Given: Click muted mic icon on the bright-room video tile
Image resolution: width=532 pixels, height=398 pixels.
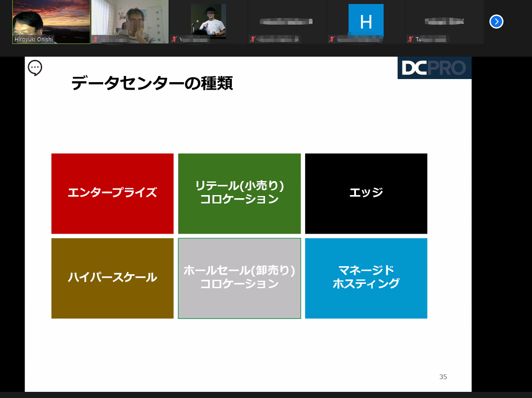Looking at the screenshot, I should 95,40.
